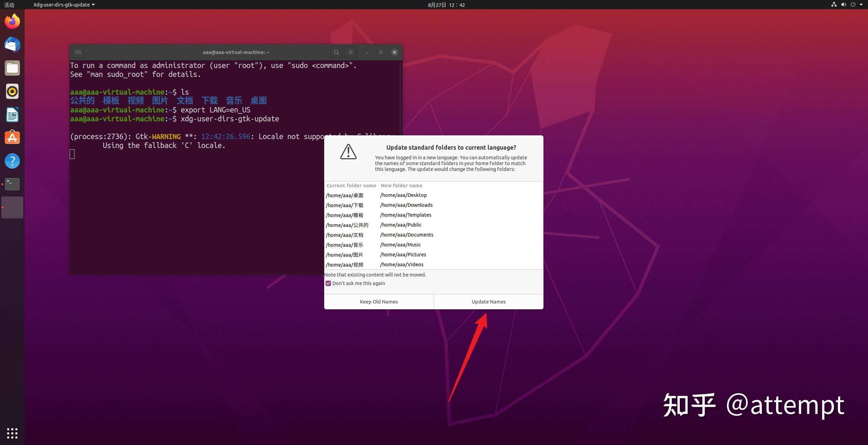The image size is (868, 445).
Task: Open Firefox from the dock
Action: click(12, 22)
